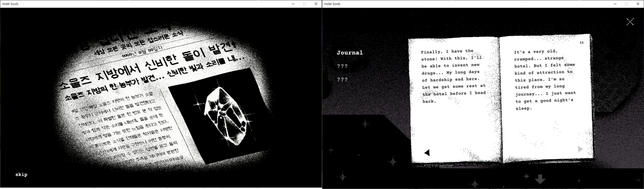Maximize the right Hotel Sowls window

tap(627, 4)
